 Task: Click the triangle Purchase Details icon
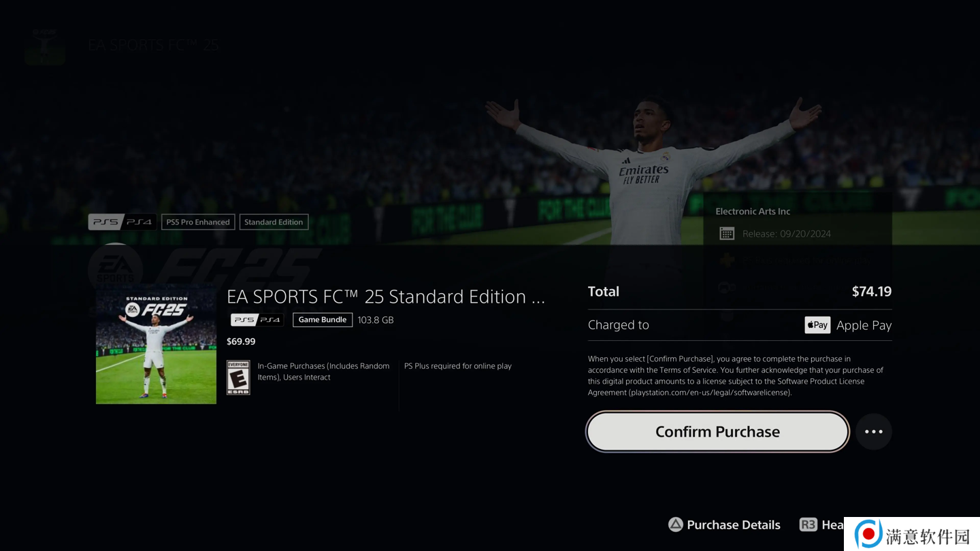(675, 524)
